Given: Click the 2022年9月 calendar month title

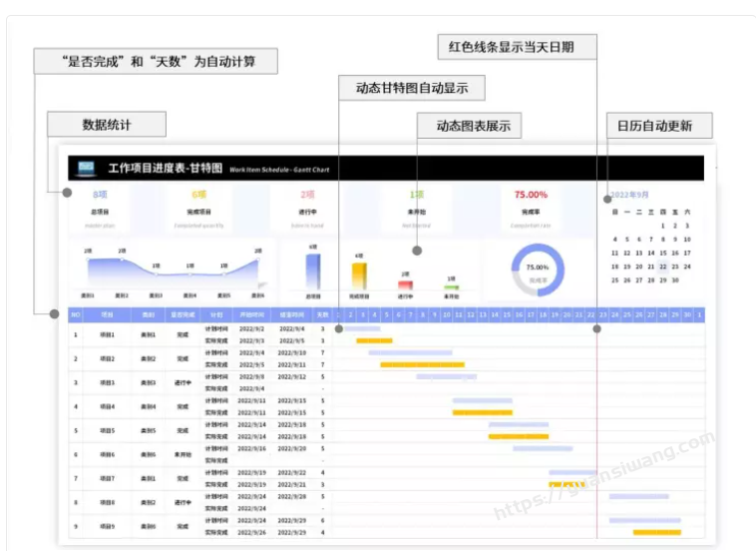Looking at the screenshot, I should 630,195.
